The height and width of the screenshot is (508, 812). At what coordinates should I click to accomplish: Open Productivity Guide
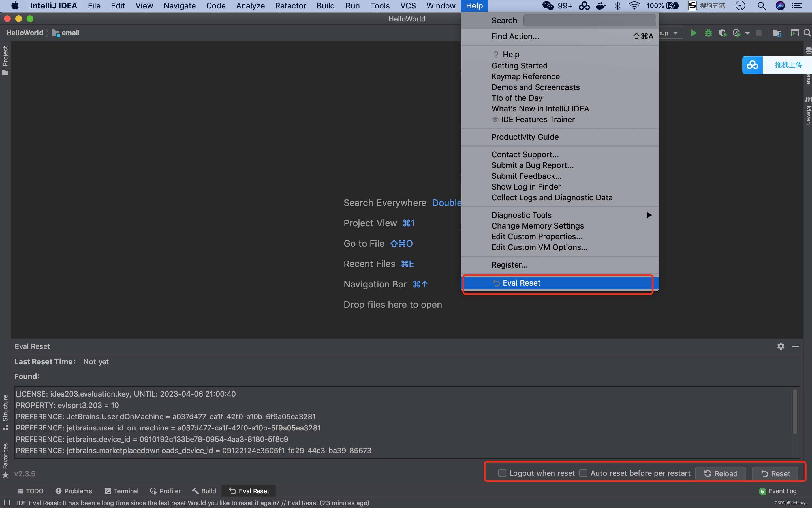[560, 137]
